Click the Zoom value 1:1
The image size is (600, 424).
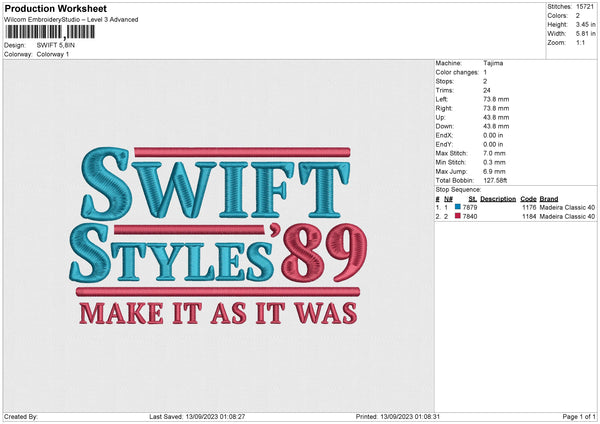tap(582, 44)
